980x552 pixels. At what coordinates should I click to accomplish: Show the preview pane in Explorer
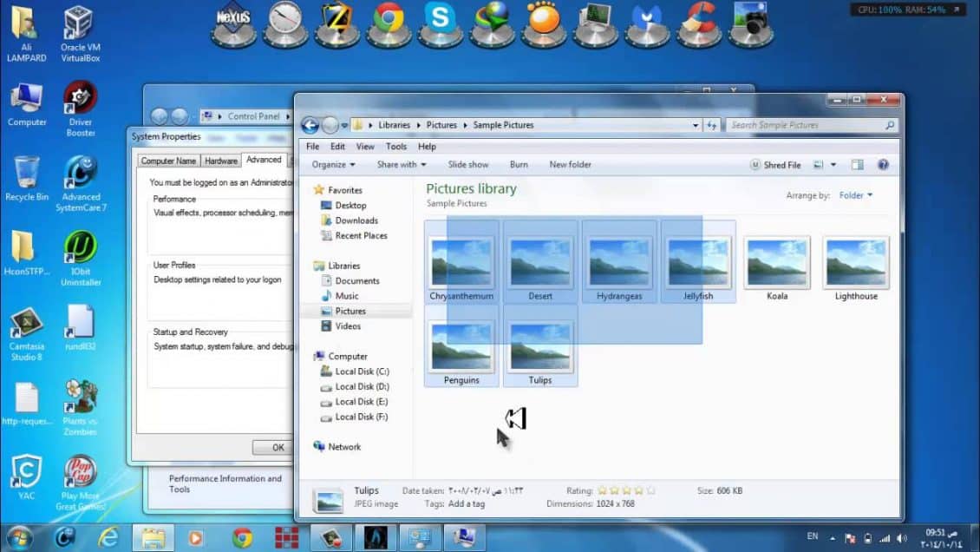coord(857,164)
